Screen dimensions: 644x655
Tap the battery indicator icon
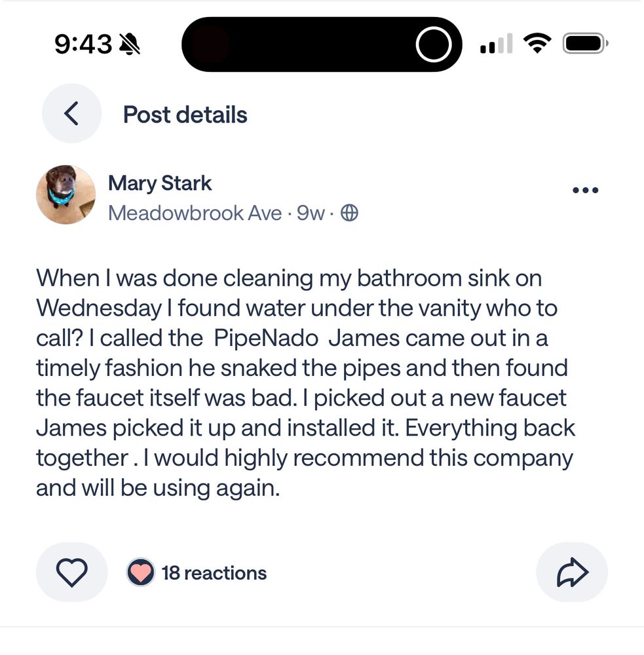pyautogui.click(x=585, y=44)
